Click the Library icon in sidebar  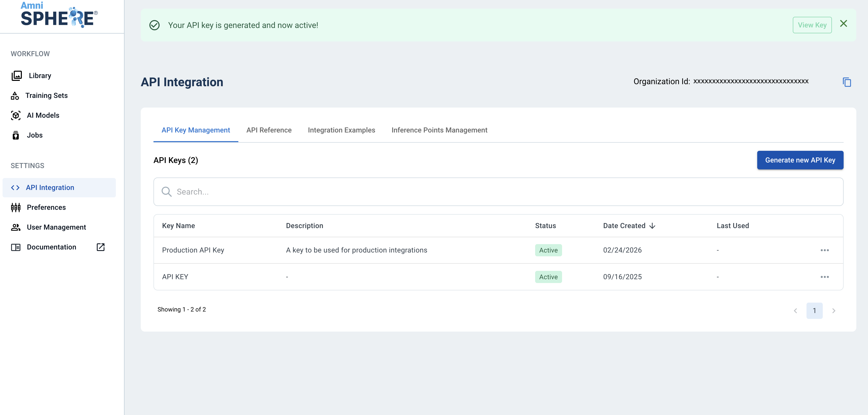17,76
